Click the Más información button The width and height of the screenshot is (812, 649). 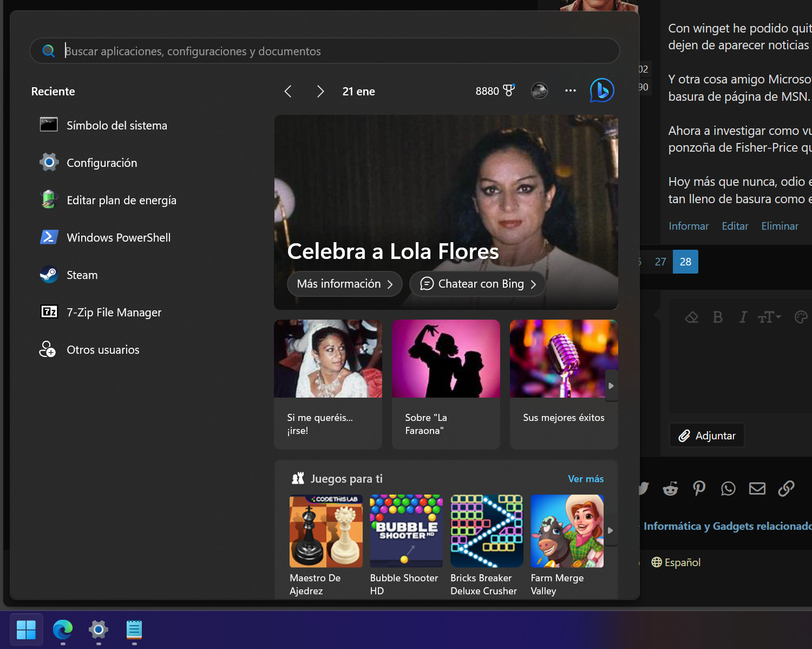click(x=345, y=284)
